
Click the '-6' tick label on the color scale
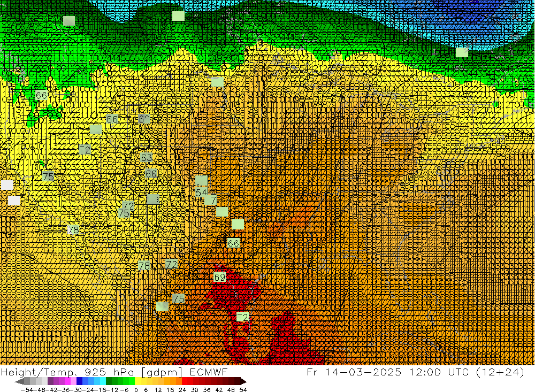124,390
